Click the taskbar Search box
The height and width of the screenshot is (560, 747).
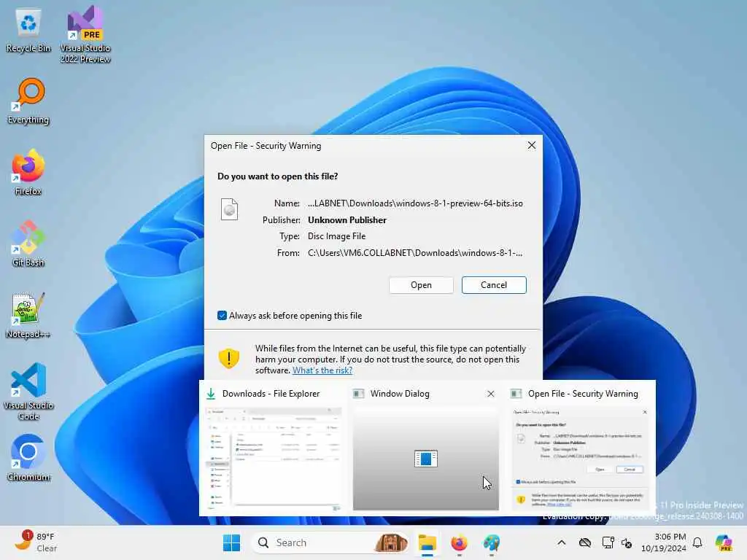pyautogui.click(x=329, y=542)
